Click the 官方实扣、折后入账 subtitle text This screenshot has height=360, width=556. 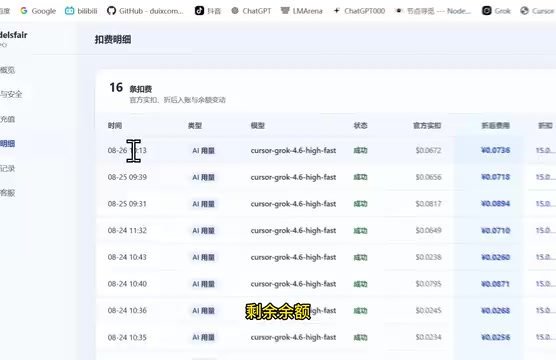point(177,100)
